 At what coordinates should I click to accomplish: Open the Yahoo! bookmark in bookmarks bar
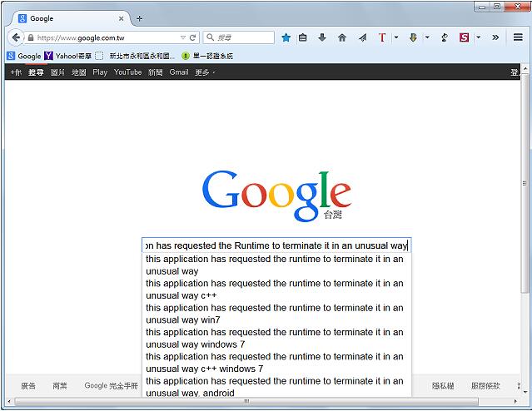click(68, 56)
